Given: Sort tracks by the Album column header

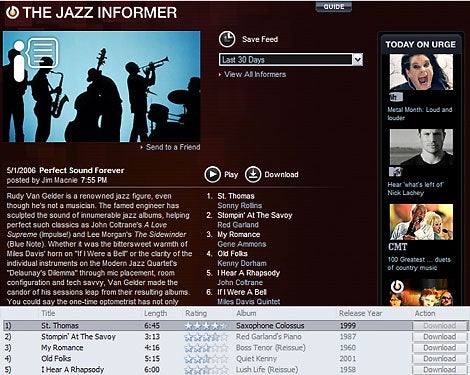Looking at the screenshot, I should [x=246, y=313].
